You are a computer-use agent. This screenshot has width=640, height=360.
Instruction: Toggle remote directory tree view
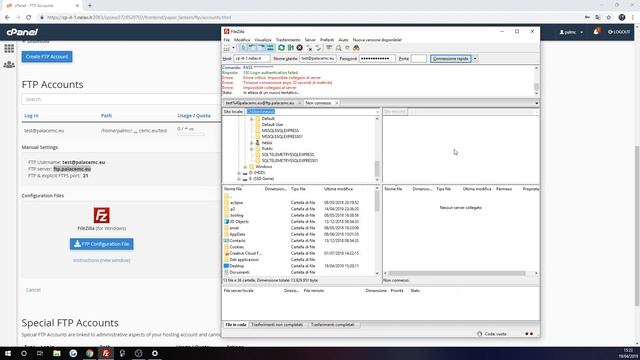tap(261, 48)
